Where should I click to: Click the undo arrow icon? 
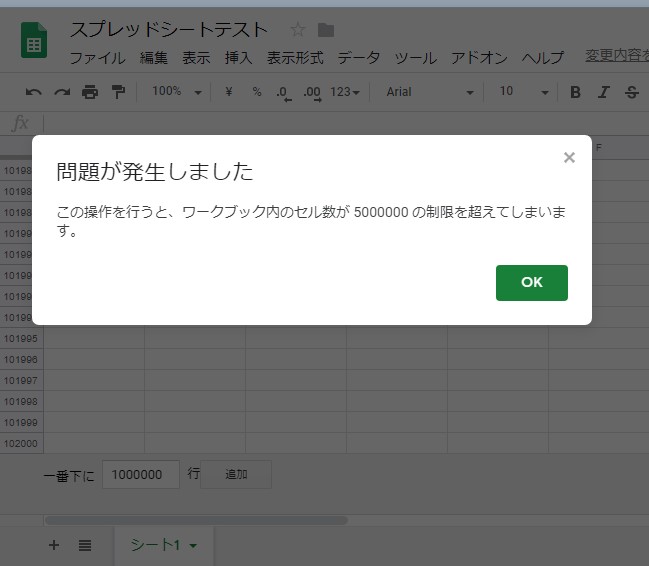[34, 92]
